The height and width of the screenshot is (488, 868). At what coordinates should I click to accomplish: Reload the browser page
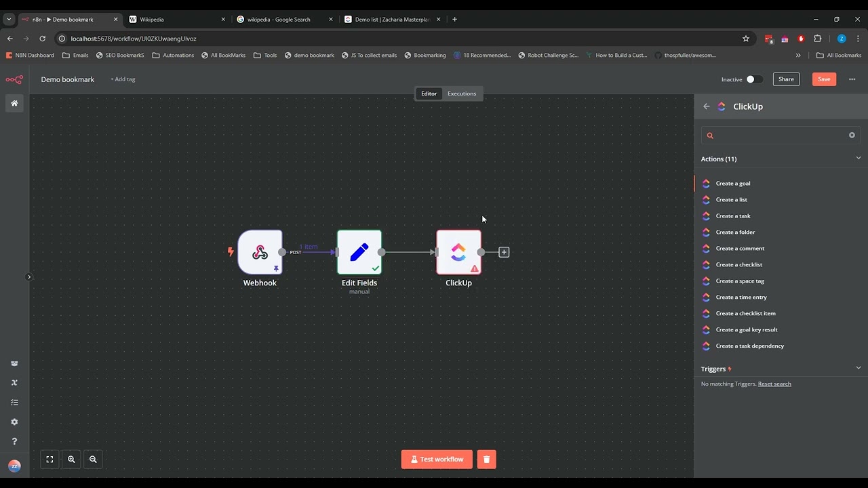pyautogui.click(x=42, y=39)
